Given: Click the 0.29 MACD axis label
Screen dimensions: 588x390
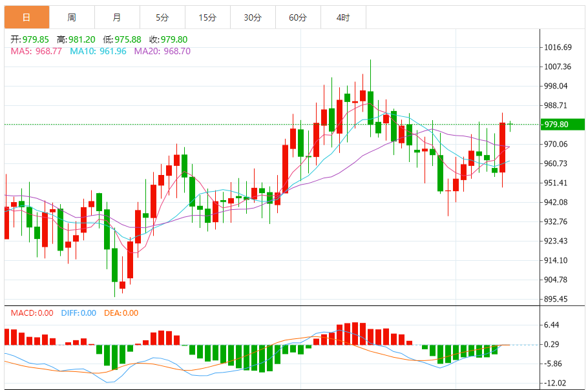Looking at the screenshot, I should [x=552, y=344].
